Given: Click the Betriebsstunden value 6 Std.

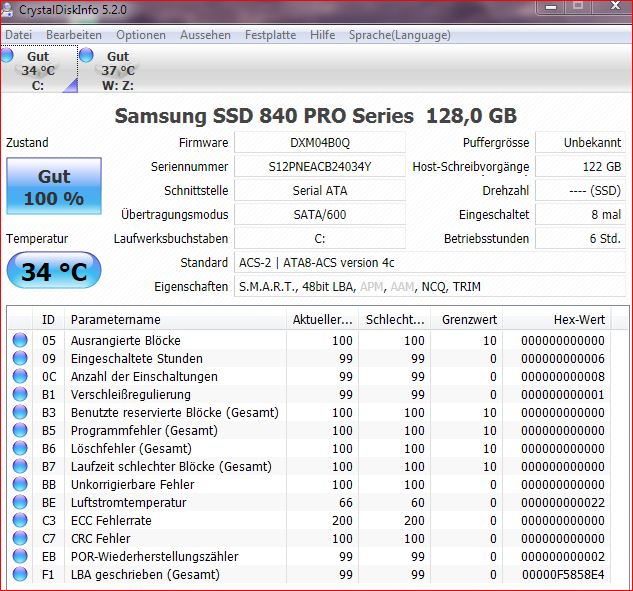Looking at the screenshot, I should [581, 239].
